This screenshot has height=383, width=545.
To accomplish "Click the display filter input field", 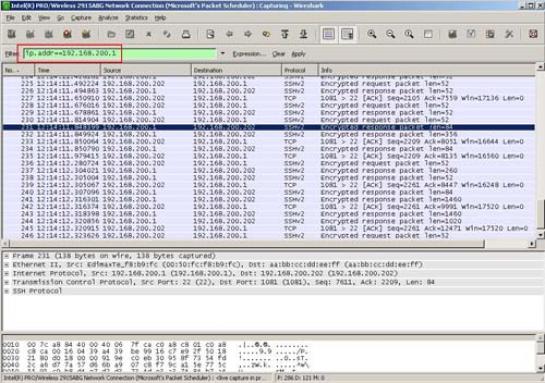I will pyautogui.click(x=120, y=54).
